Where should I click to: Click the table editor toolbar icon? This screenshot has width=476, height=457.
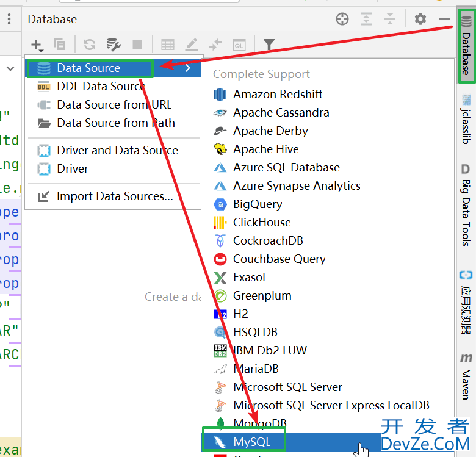[x=168, y=45]
